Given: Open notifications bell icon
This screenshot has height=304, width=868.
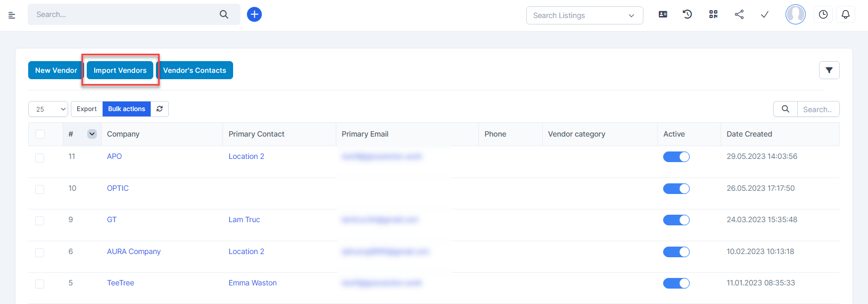Looking at the screenshot, I should click(845, 14).
